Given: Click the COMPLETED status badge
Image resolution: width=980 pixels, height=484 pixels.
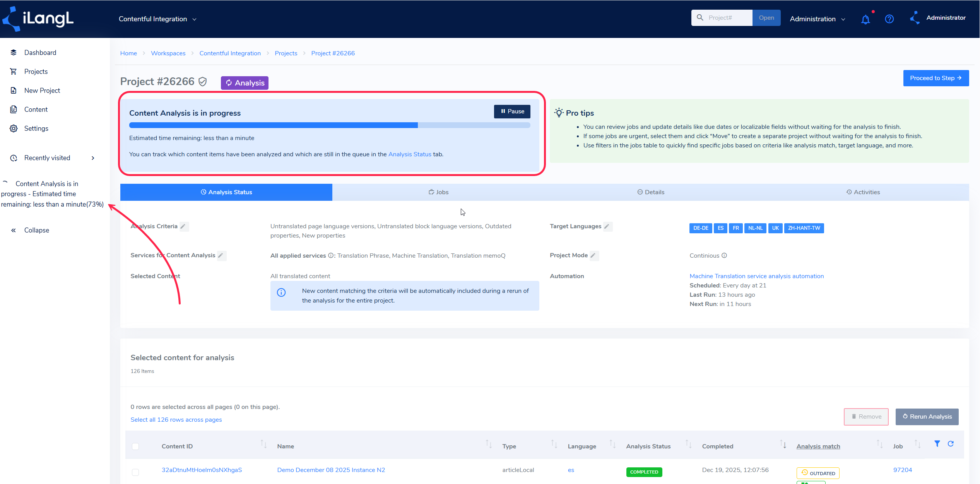Looking at the screenshot, I should click(644, 472).
